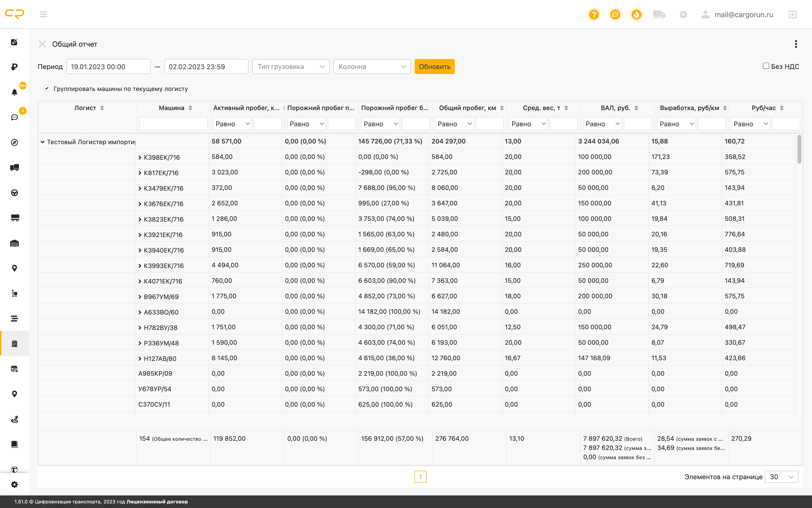Expand row A633BO/60
Screen dimensions: 812x508
pos(140,313)
